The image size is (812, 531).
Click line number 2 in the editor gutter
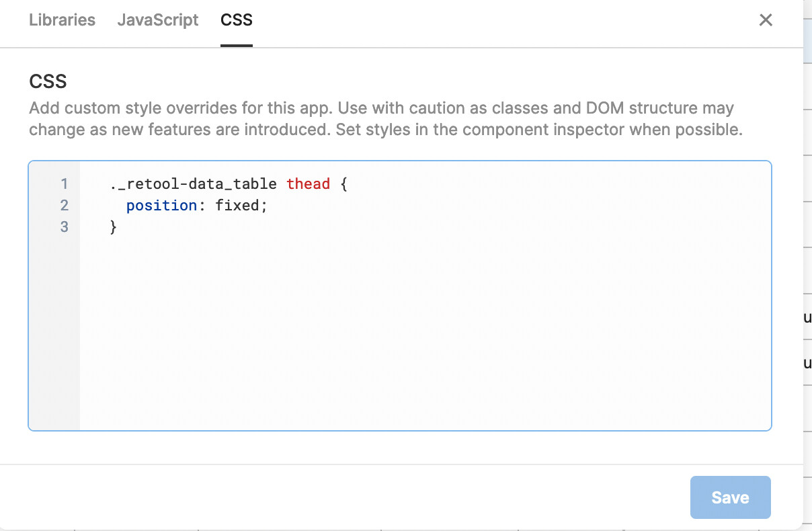64,205
